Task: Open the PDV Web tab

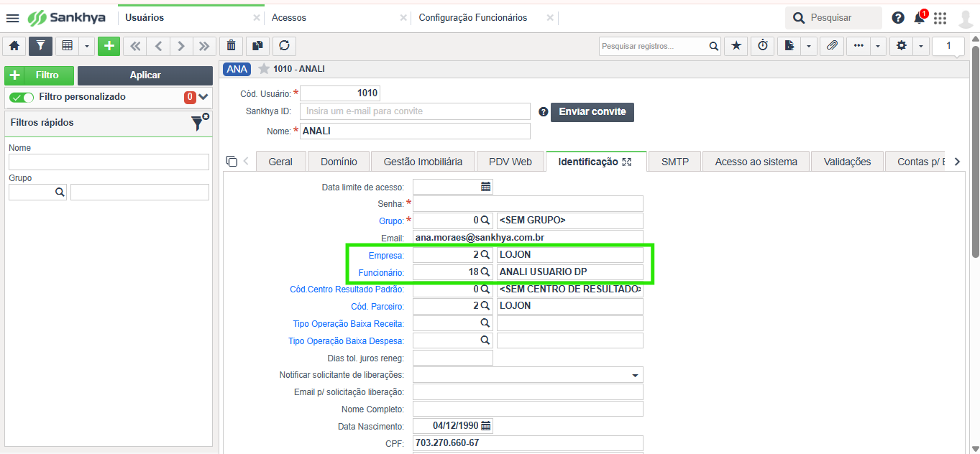Action: [x=510, y=162]
